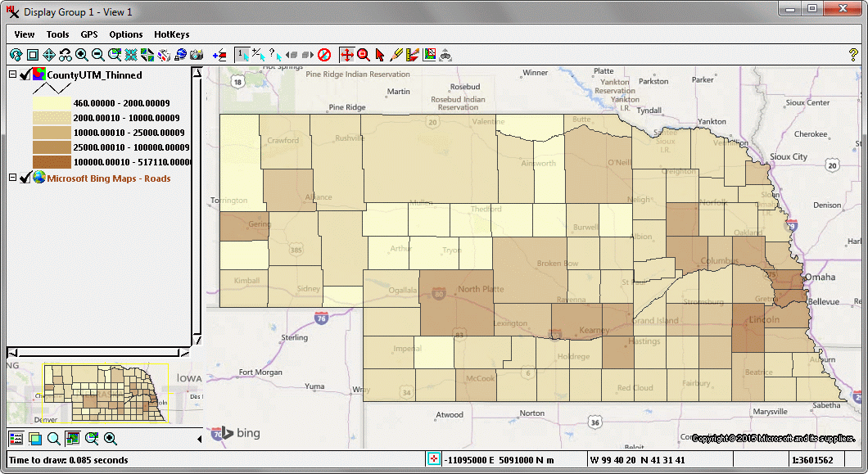
Task: Open the HotKeys menu
Action: click(x=172, y=34)
